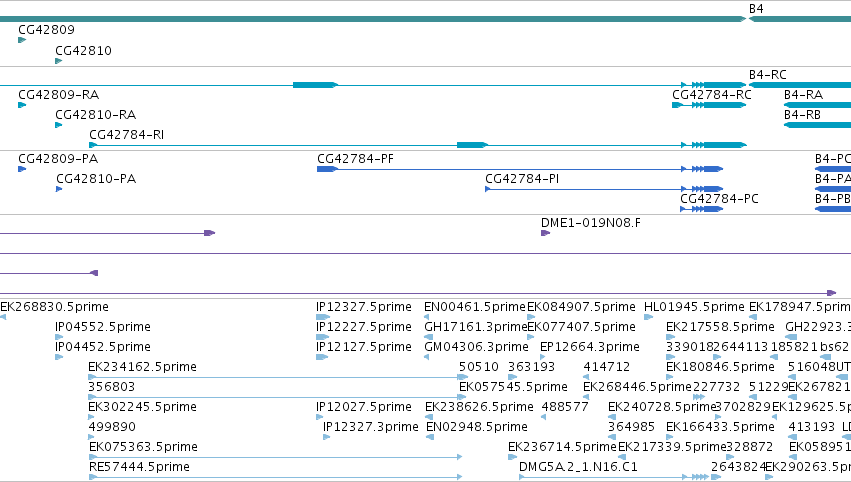
Task: Select EST EK077407.5prime
Action: point(581,327)
